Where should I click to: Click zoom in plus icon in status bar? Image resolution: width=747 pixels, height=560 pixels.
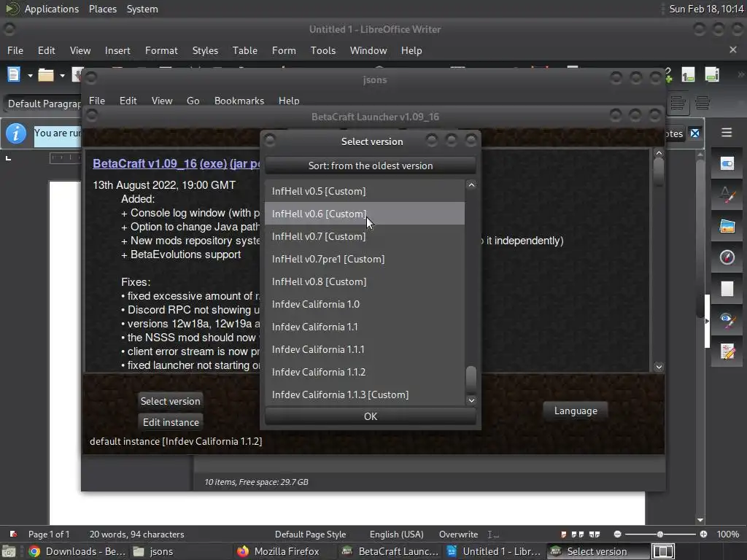click(704, 534)
